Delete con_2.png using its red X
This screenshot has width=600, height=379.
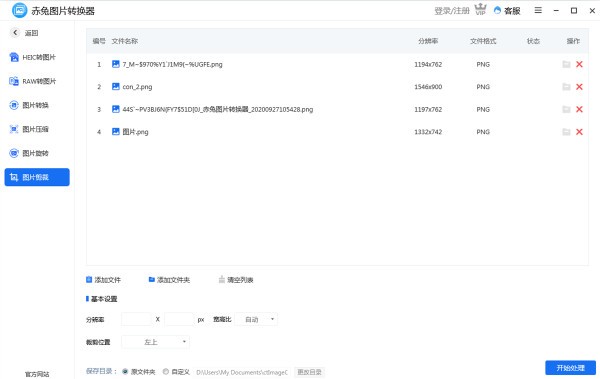pyautogui.click(x=579, y=87)
